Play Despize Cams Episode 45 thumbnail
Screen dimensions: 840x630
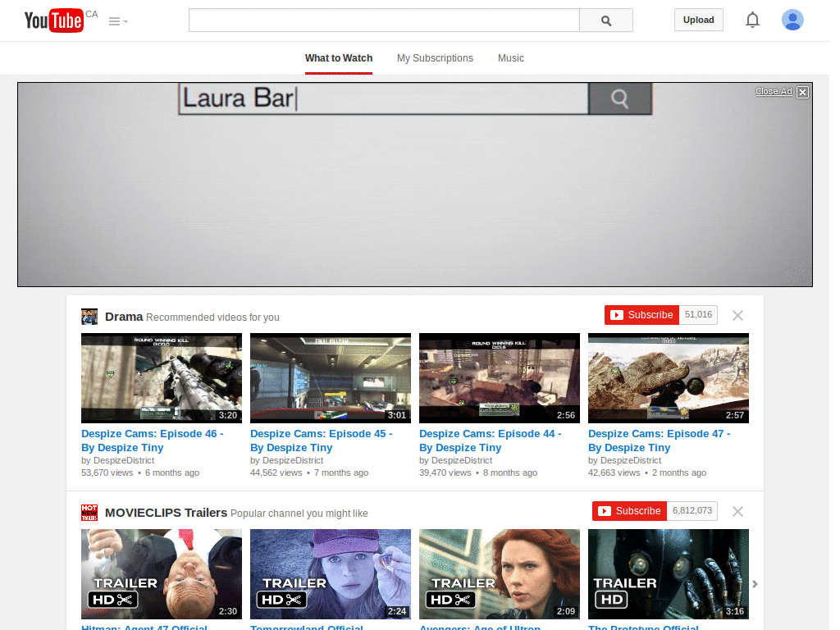[331, 378]
